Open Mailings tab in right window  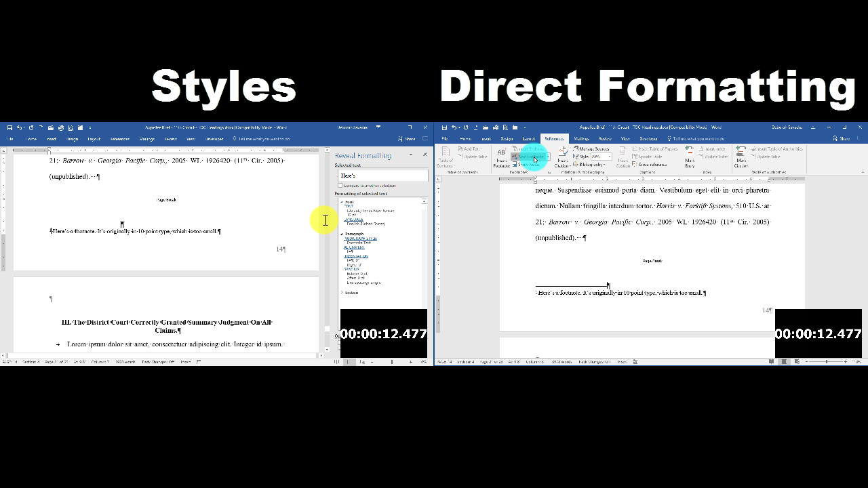pyautogui.click(x=581, y=138)
